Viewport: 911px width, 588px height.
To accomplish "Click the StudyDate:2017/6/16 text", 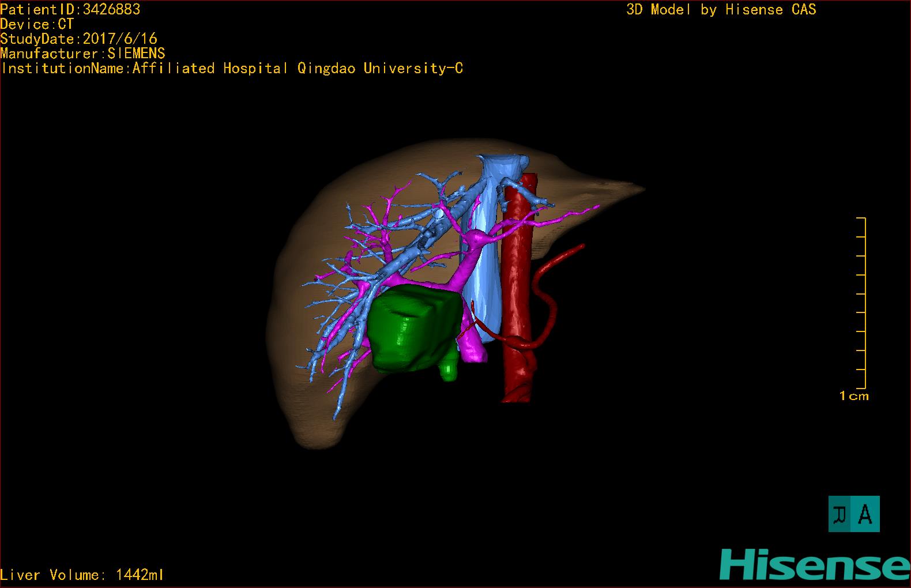I will [78, 39].
